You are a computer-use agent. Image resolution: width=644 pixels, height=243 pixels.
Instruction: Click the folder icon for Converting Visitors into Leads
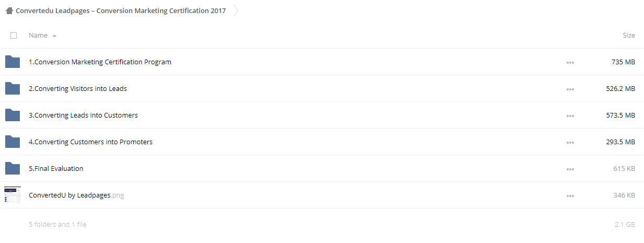coord(13,88)
